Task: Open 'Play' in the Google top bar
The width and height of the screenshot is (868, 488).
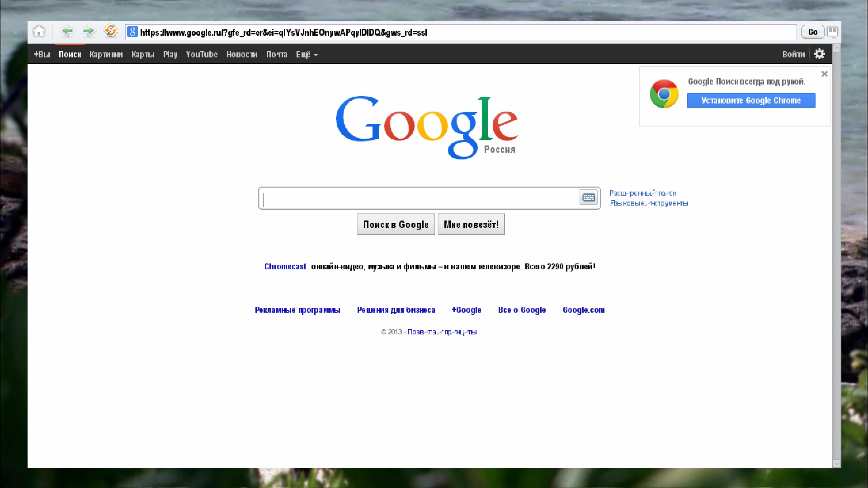Action: pos(170,55)
